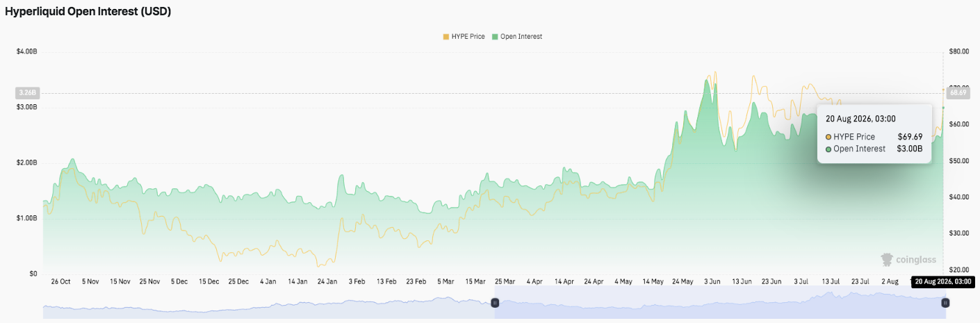Click the 23 Feb date tick
Viewport: 980px width, 323px height.
coord(416,281)
